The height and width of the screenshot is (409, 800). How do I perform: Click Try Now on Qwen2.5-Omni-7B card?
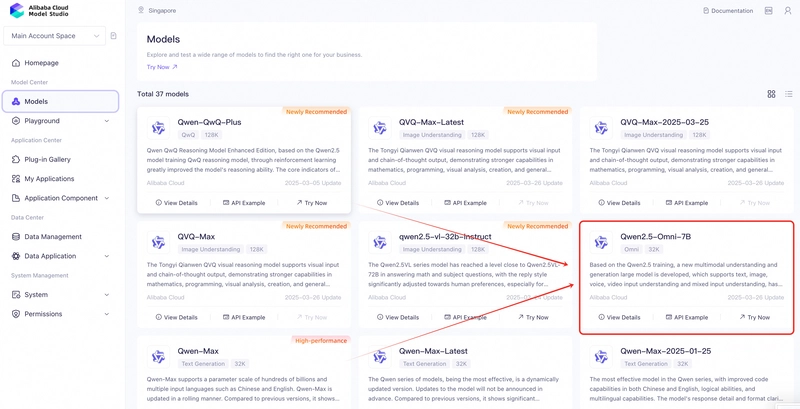pos(754,317)
